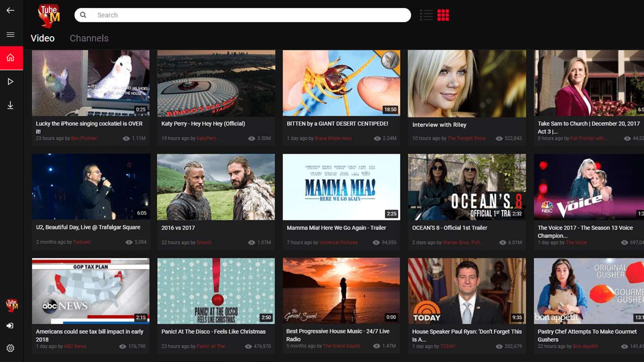The height and width of the screenshot is (362, 644).
Task: Click the 176,790 views eye icon
Action: coord(123,346)
